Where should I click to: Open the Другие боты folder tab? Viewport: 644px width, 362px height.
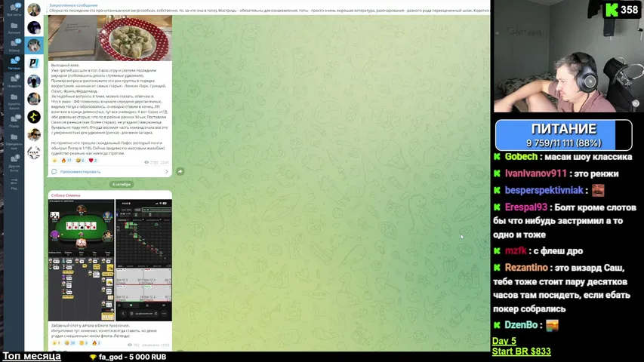pyautogui.click(x=14, y=163)
